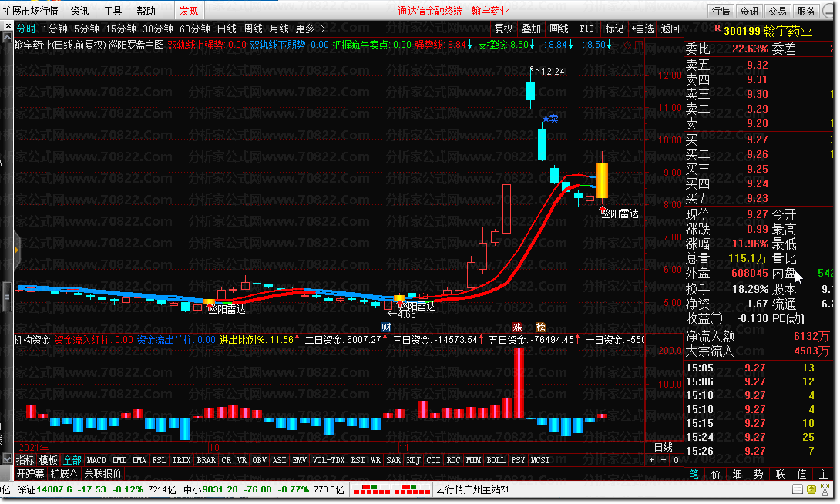Click the top-right 资讯 button
Screen dimensions: 840x504
click(x=749, y=11)
